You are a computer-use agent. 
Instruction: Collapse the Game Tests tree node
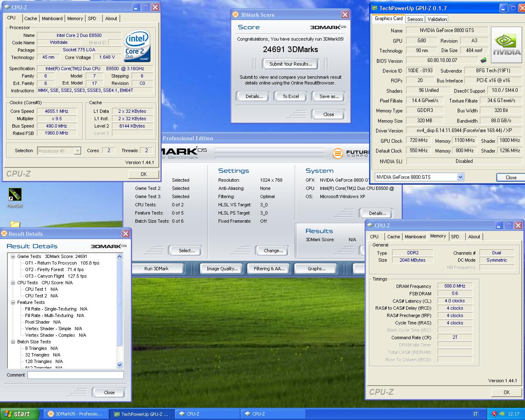13,256
